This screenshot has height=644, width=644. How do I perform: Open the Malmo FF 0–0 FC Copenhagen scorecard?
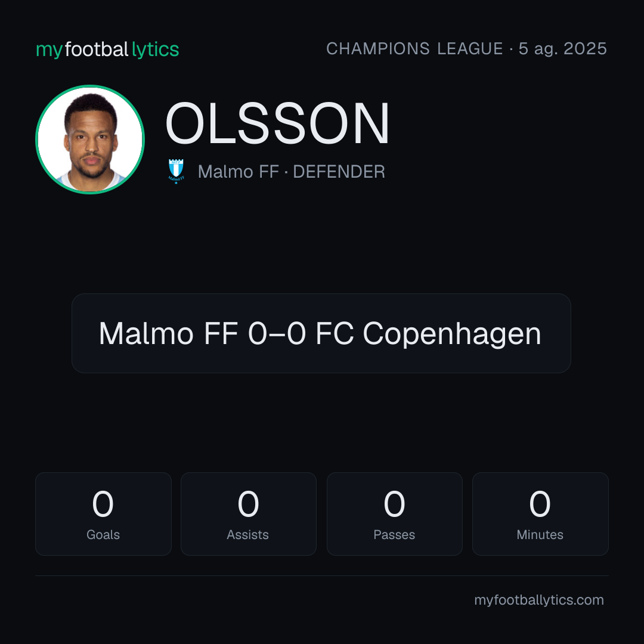click(321, 333)
